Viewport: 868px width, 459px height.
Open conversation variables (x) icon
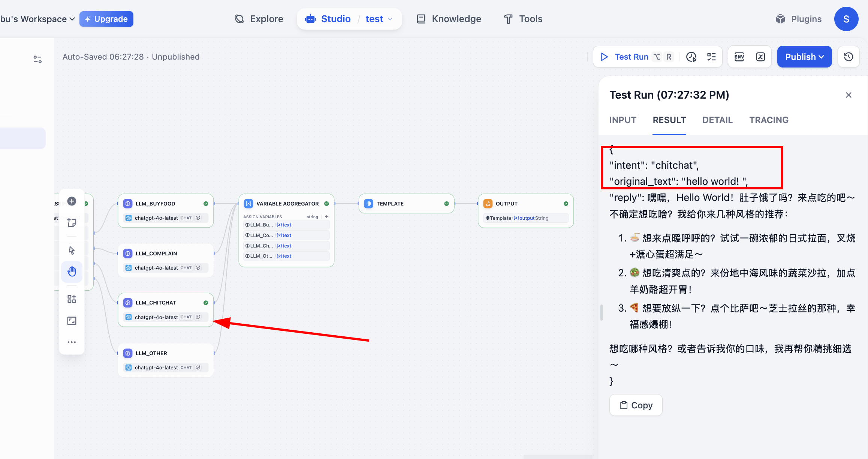click(760, 57)
